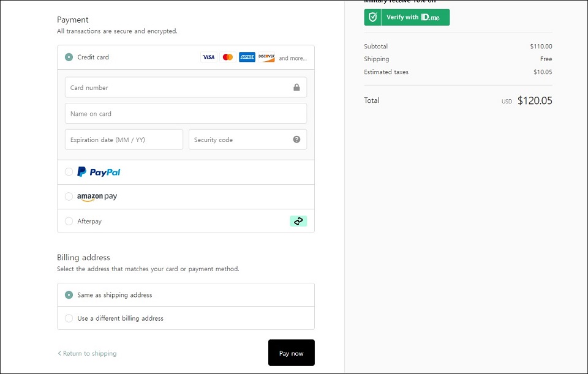Image resolution: width=588 pixels, height=374 pixels.
Task: Click the ID.me shield checkmark icon
Action: (x=373, y=17)
